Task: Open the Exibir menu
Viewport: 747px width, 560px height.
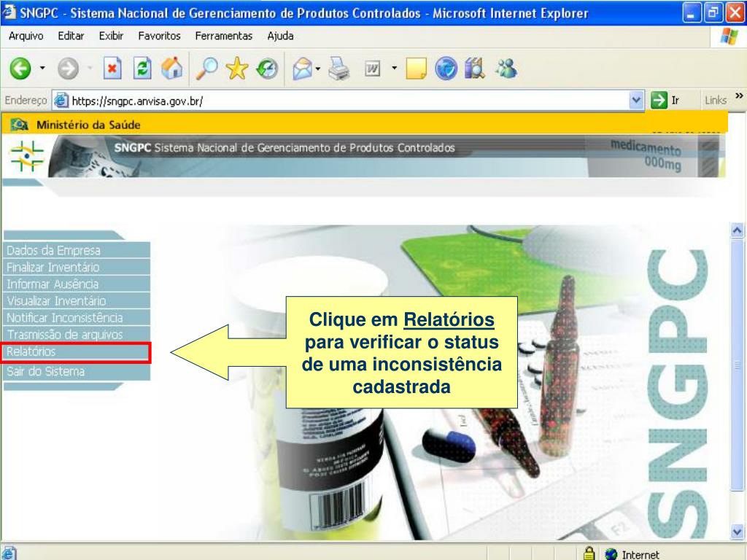Action: coord(111,36)
